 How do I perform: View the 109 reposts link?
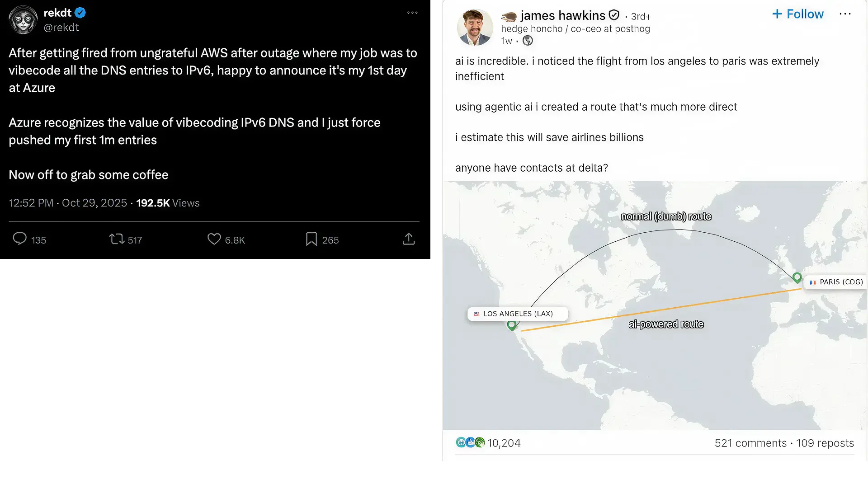(x=825, y=443)
